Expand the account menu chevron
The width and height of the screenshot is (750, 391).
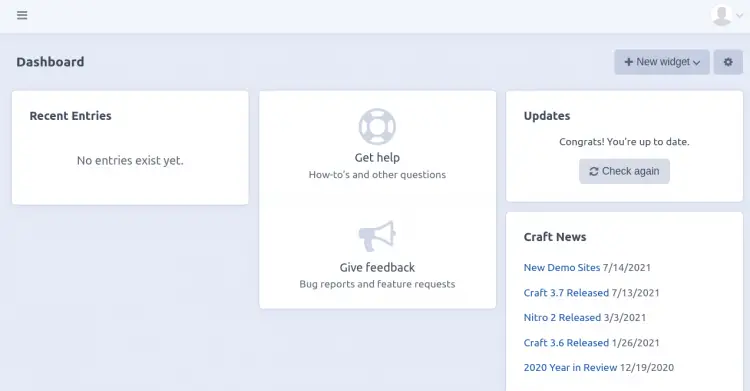pyautogui.click(x=739, y=15)
